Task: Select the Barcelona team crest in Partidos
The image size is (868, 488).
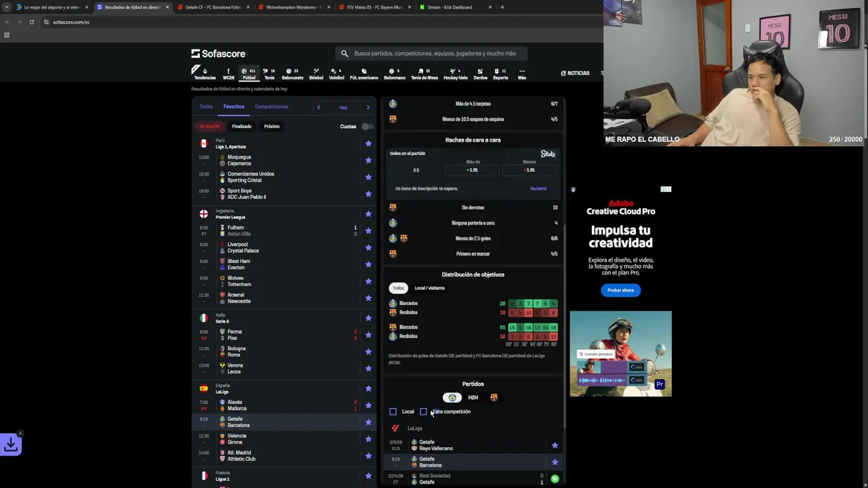Action: [494, 398]
